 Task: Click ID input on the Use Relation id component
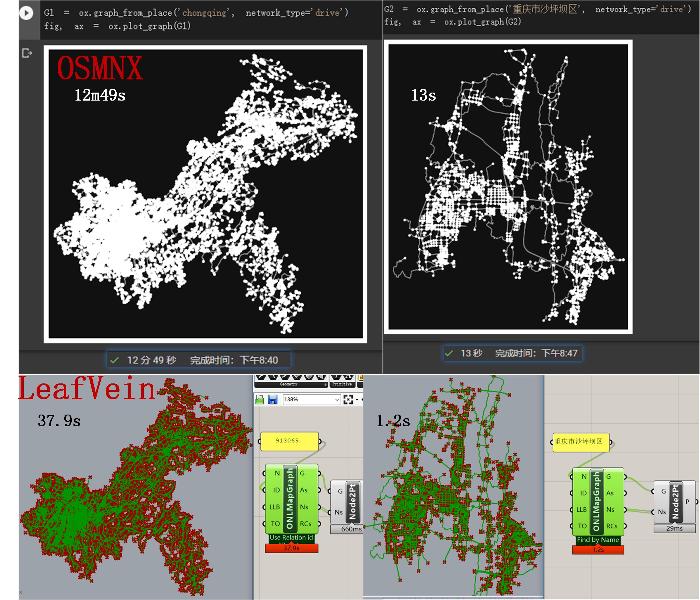276,490
